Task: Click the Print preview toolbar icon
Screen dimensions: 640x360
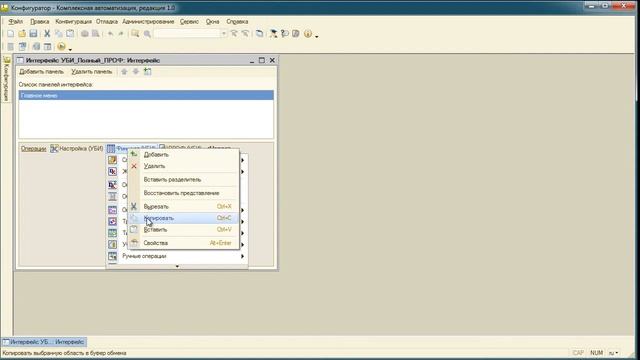Action: pyautogui.click(x=96, y=34)
